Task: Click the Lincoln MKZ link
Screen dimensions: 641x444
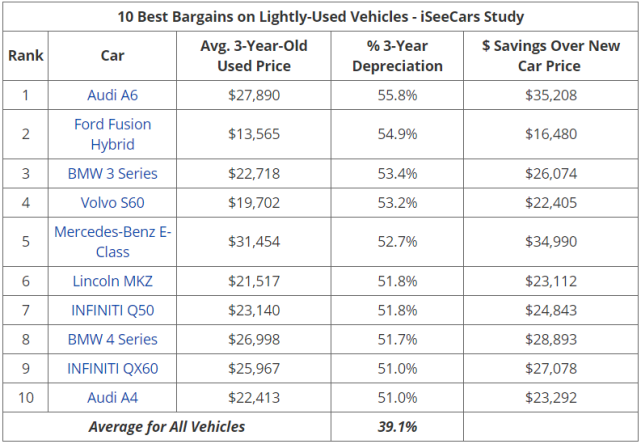Action: point(112,281)
